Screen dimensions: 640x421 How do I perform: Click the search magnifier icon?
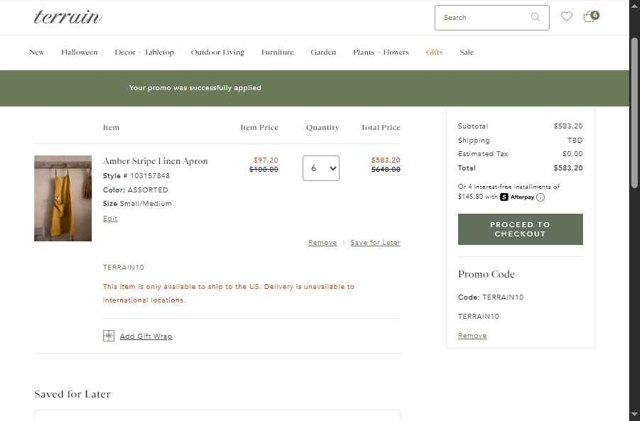point(535,17)
